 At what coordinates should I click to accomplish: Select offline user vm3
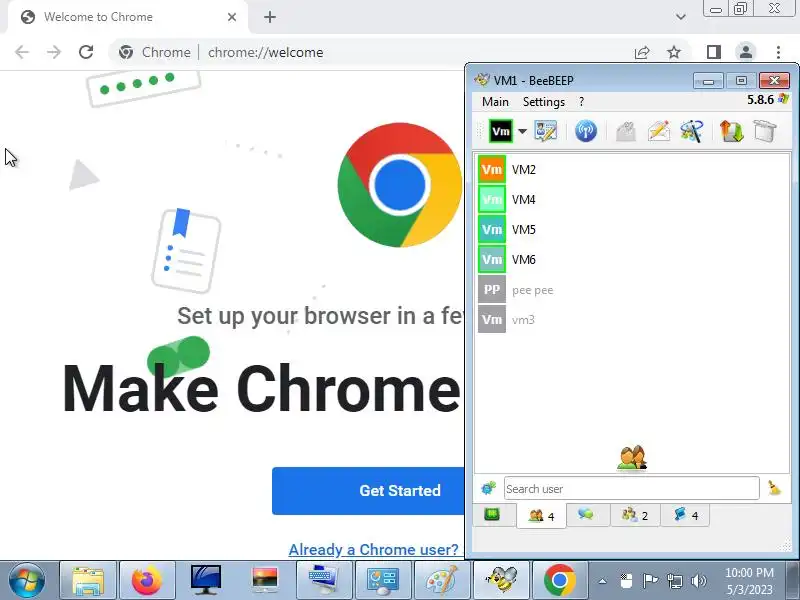click(x=633, y=320)
